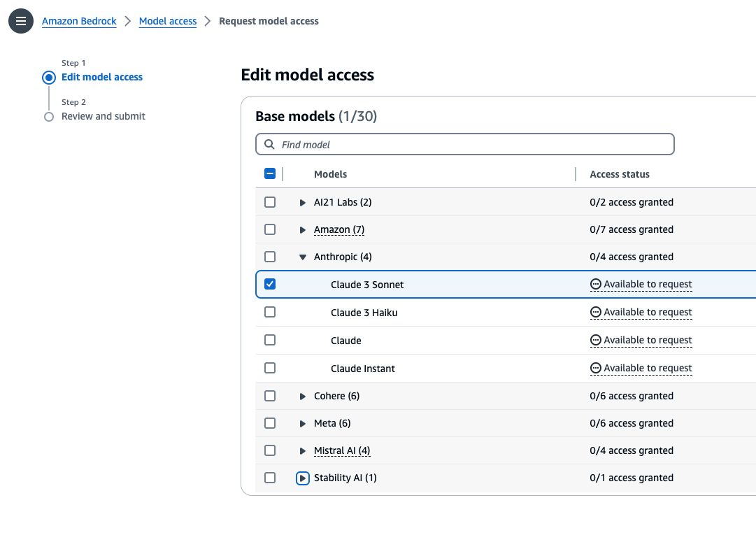This screenshot has height=542, width=756.
Task: Uncheck the Claude 3 Sonnet checkbox
Action: (270, 284)
